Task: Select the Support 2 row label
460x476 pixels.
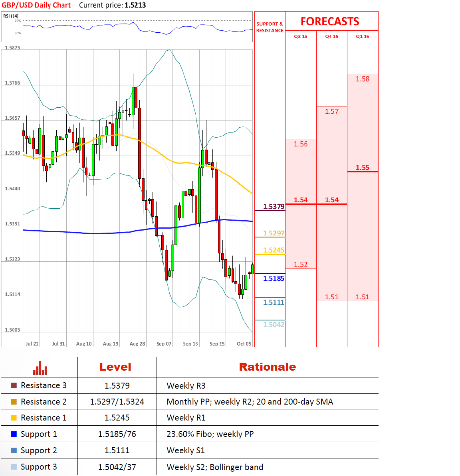Action: pos(39,450)
